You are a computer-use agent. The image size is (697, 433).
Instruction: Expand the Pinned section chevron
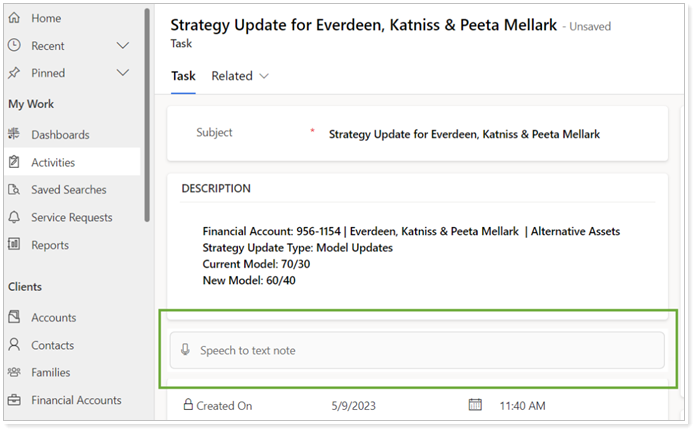123,73
